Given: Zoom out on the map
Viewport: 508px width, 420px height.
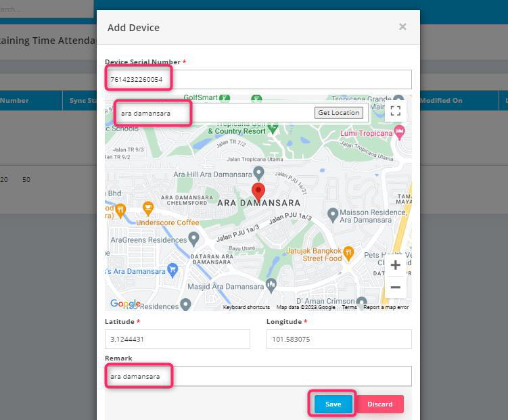Looking at the screenshot, I should 395,287.
